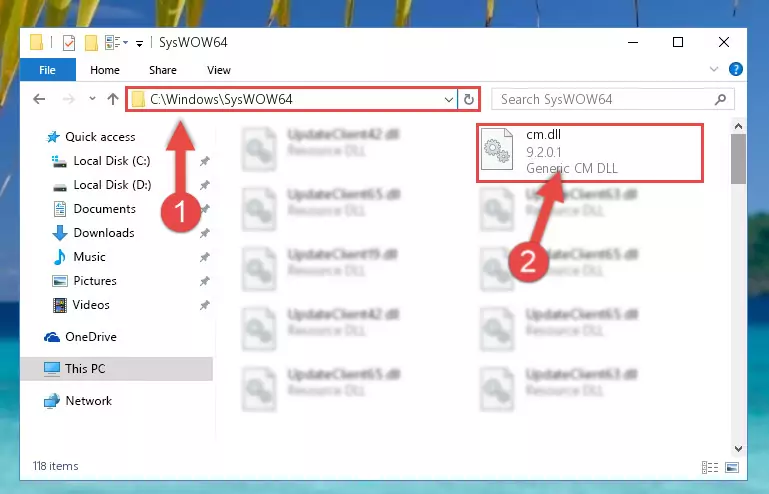Refresh the SysWOW64 folder
Viewport: 769px width, 494px height.
(x=469, y=100)
